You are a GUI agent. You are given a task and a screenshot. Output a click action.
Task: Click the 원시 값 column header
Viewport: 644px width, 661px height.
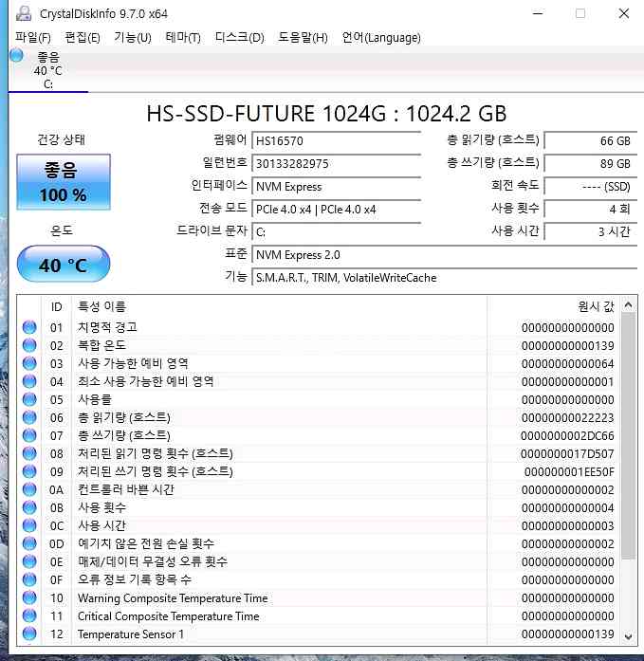(x=553, y=307)
